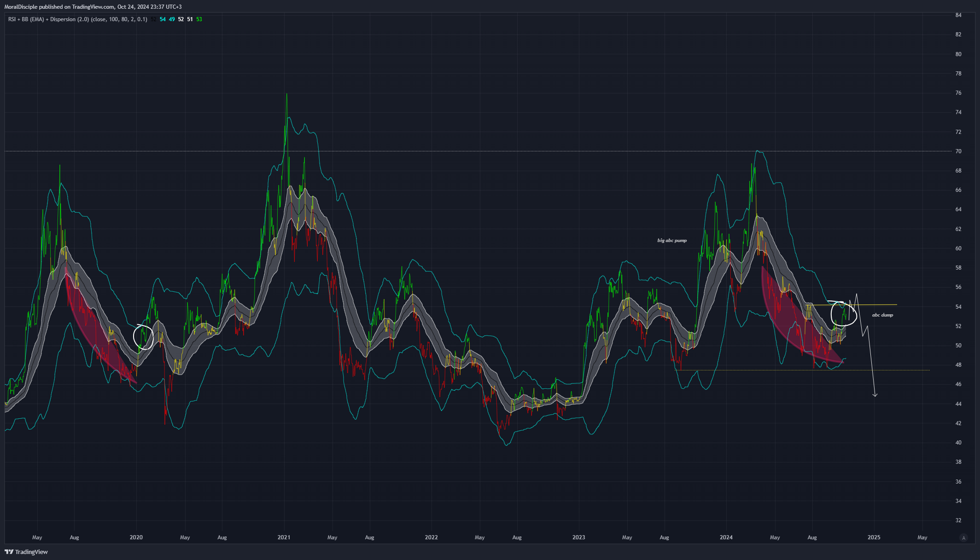The height and width of the screenshot is (560, 980).
Task: Click the 66 level on price scale
Action: click(958, 190)
